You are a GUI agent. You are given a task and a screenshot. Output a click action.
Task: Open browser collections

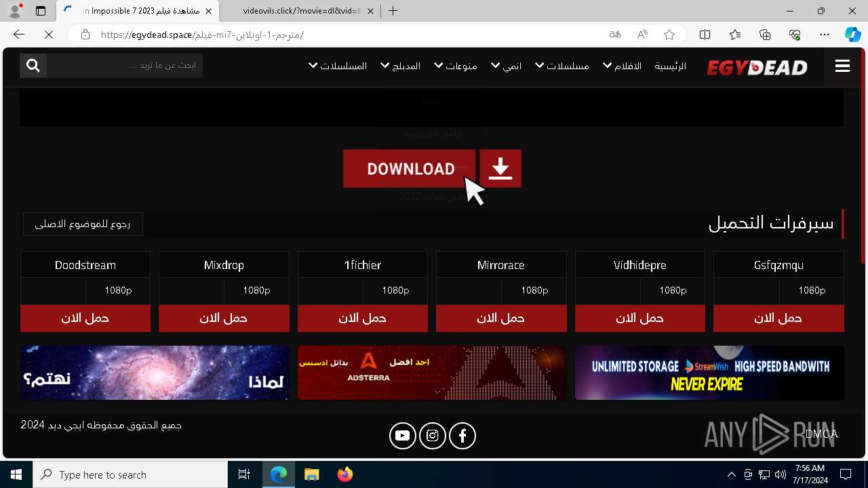click(765, 35)
